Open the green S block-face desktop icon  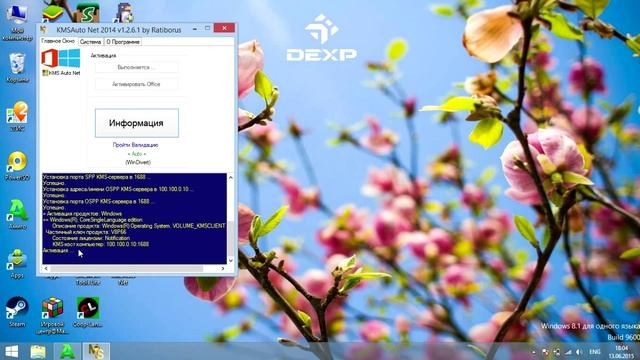[87, 13]
